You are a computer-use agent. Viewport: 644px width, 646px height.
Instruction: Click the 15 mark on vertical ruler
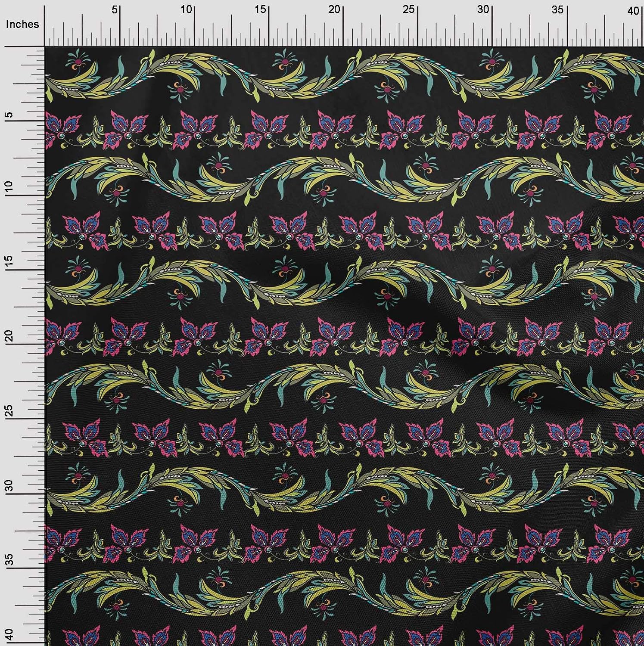pos(10,261)
